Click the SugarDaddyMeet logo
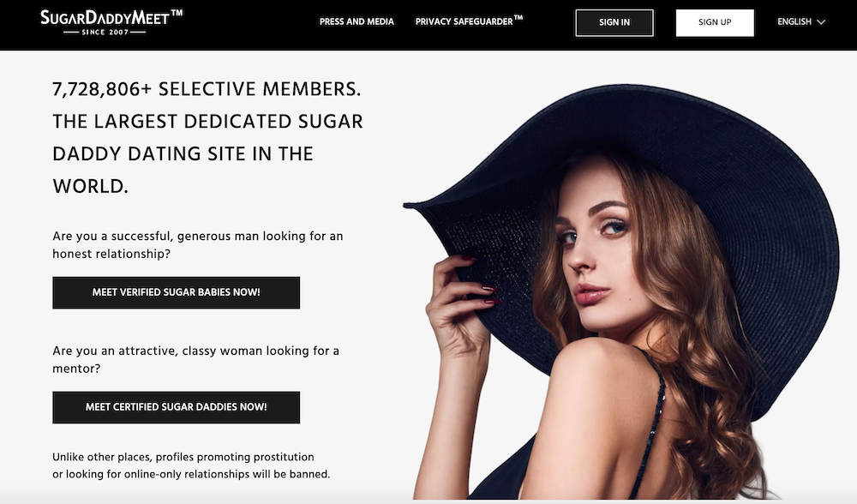 coord(111,22)
